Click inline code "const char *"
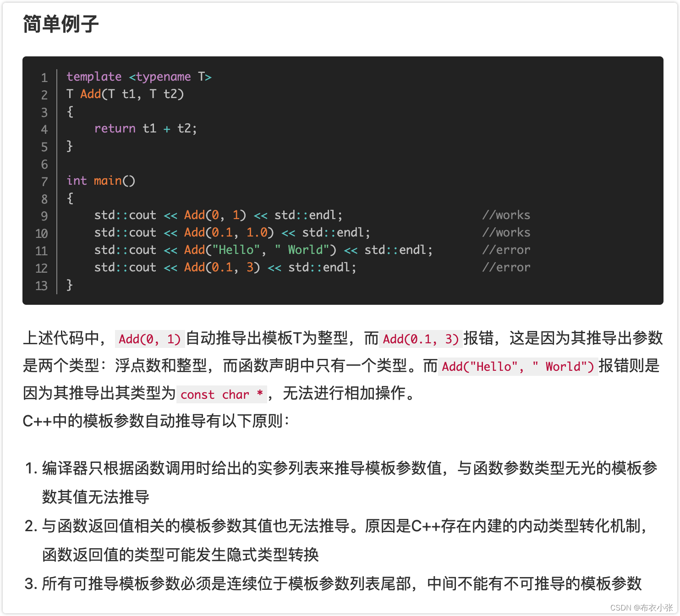Viewport: 680px width, 616px height. click(221, 394)
